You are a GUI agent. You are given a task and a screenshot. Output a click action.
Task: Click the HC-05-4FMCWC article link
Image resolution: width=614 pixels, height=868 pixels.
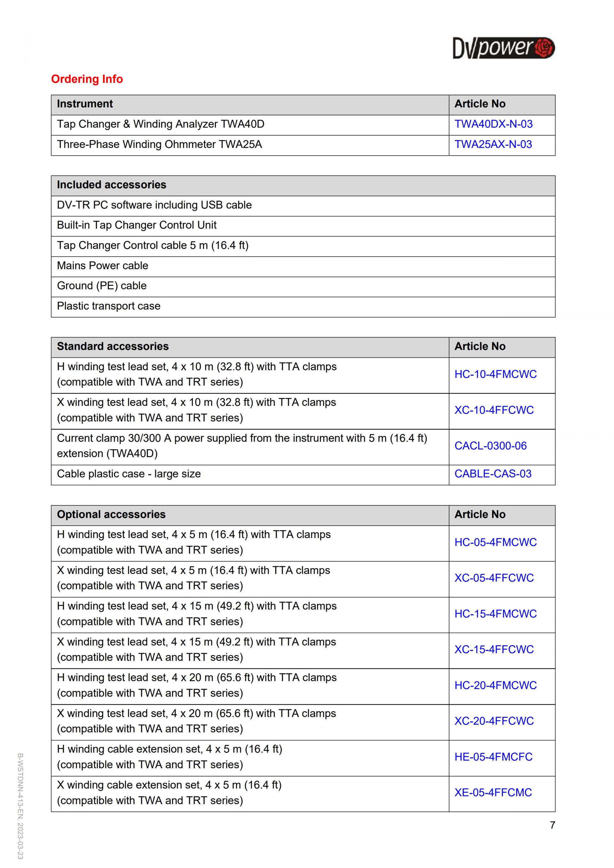tap(495, 542)
